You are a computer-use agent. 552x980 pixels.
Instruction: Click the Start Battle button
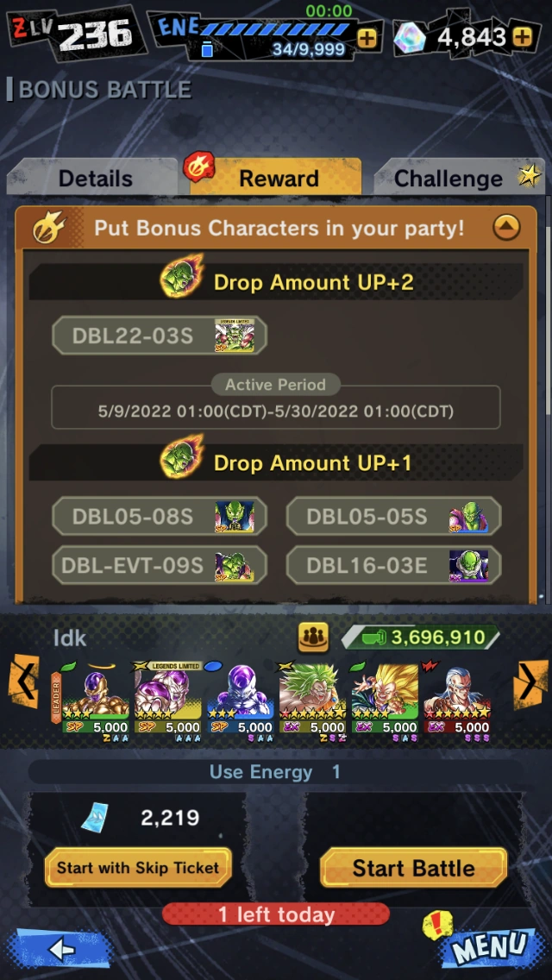(x=413, y=868)
